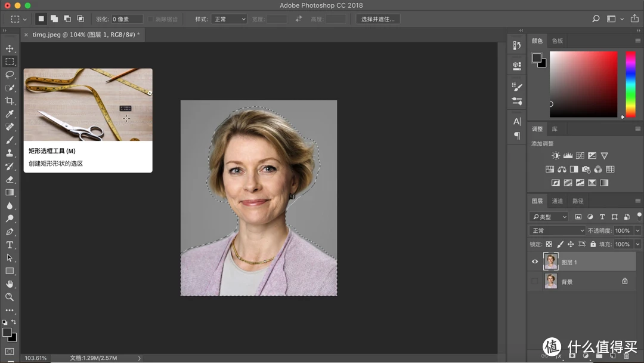The width and height of the screenshot is (644, 363).
Task: Toggle lock image pixels brush icon
Action: click(560, 244)
